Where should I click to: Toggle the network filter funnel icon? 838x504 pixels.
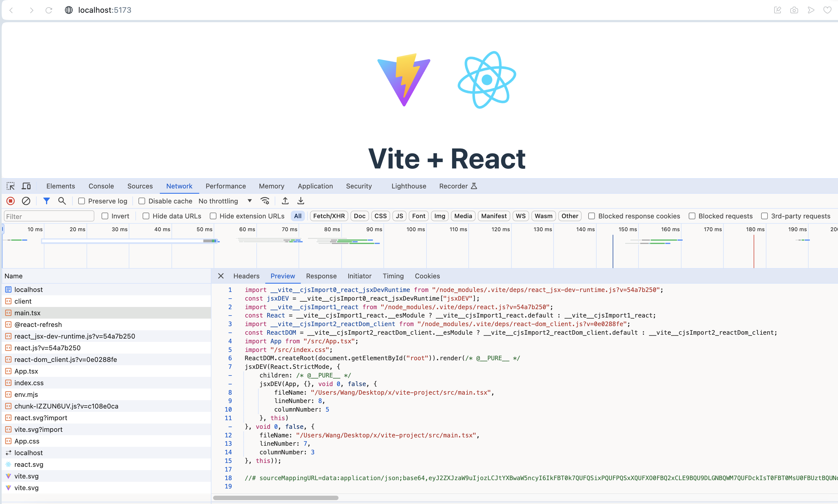[x=47, y=201]
